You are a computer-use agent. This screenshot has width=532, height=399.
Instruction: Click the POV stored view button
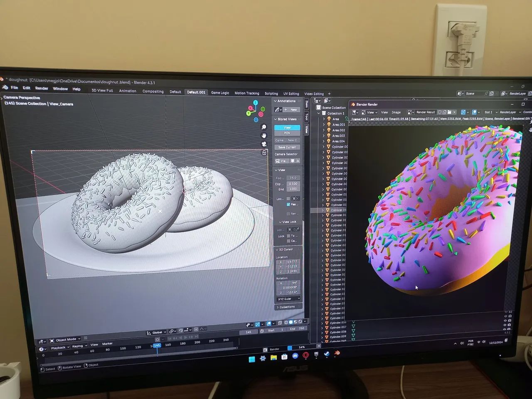tap(287, 133)
